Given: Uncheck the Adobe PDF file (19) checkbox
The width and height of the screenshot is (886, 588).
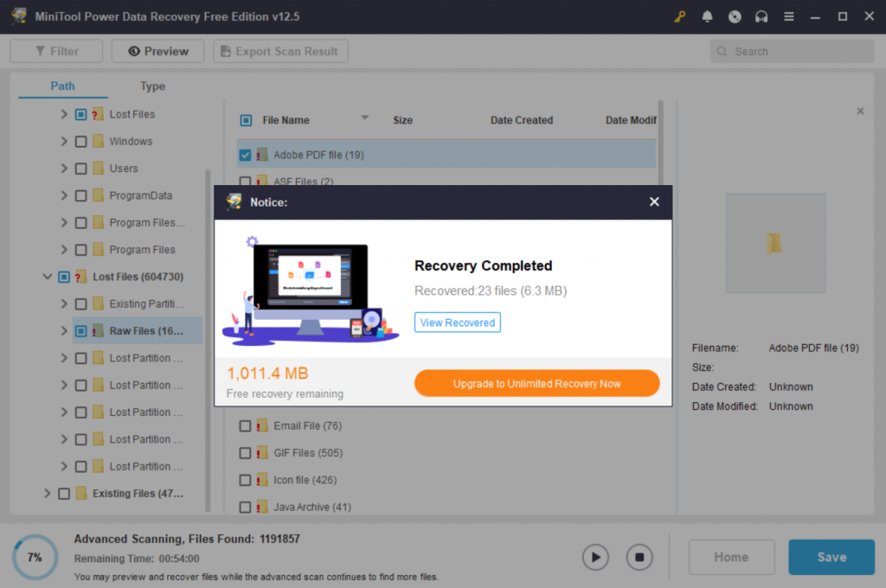Looking at the screenshot, I should (245, 154).
